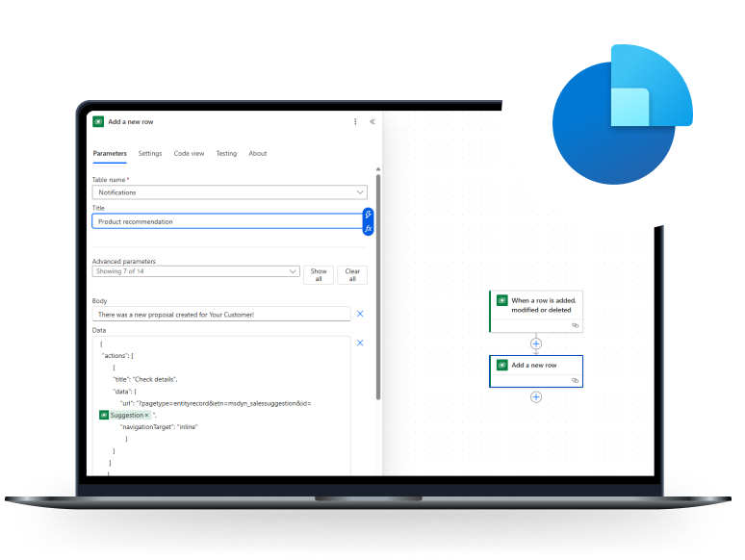Click the lightning dynamic content icon beside Title
Image resolution: width=745 pixels, height=560 pixels.
(369, 215)
